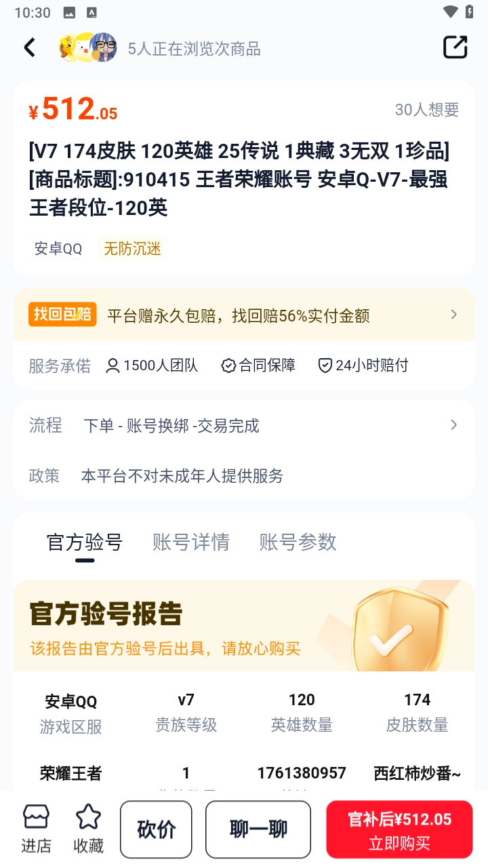Switch to the 账号参数 tab

296,542
